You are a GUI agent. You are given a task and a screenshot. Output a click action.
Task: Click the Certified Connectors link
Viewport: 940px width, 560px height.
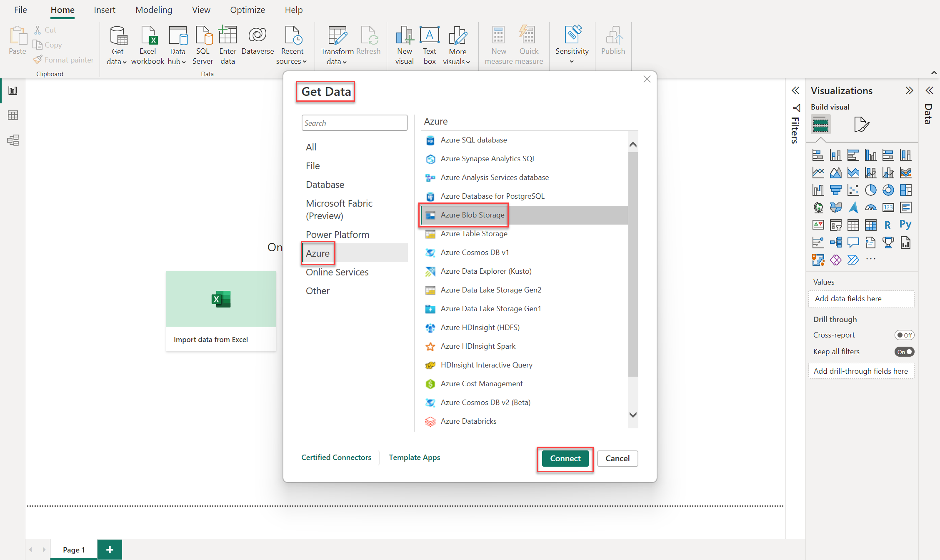(x=336, y=457)
